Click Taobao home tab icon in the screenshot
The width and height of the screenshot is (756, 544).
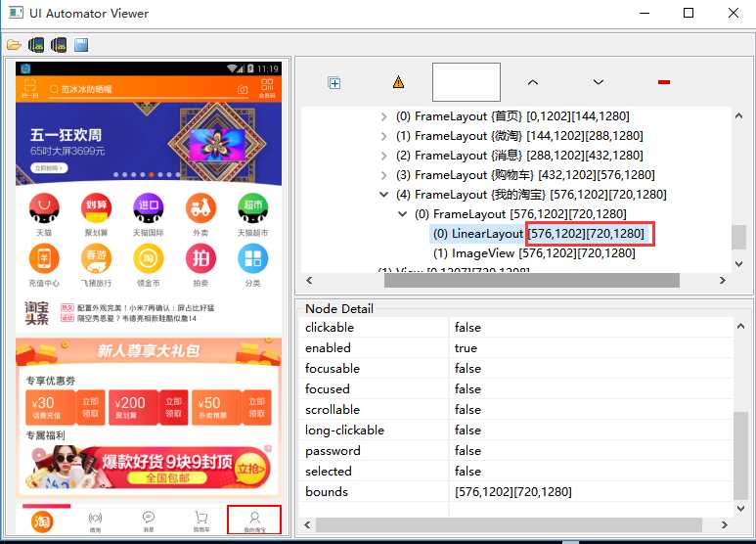(42, 521)
